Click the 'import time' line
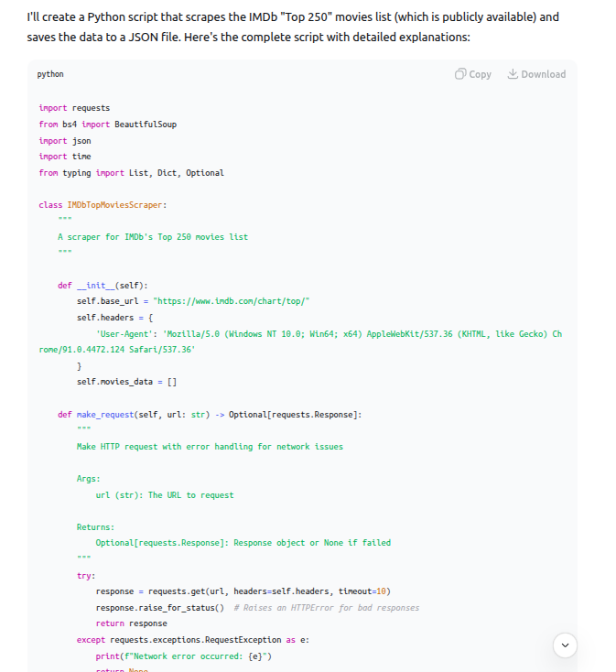This screenshot has height=672, width=616. [65, 157]
